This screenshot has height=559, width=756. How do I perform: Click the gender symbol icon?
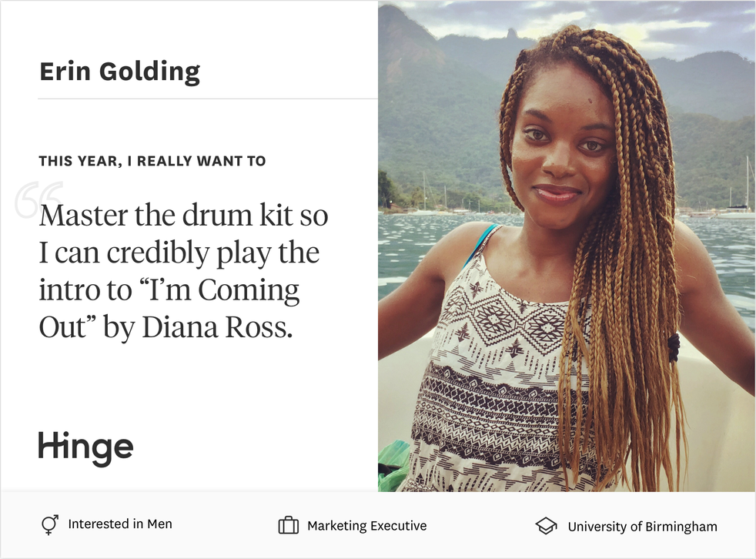tap(50, 525)
